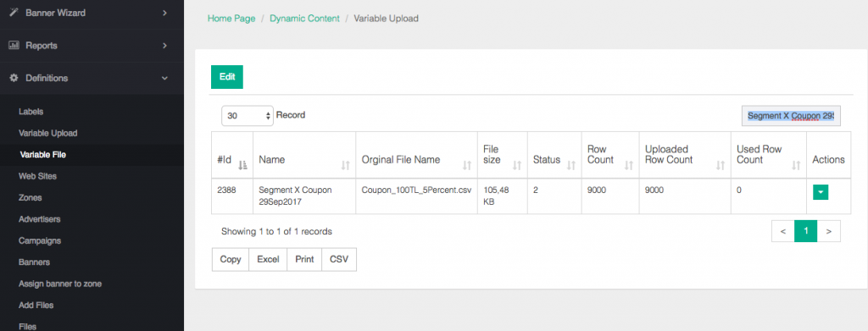
Task: Click the Showing 1 to 1 records text
Action: coord(276,232)
